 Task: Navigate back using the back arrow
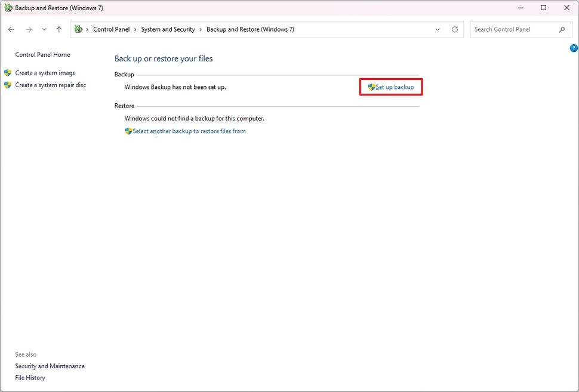tap(11, 29)
